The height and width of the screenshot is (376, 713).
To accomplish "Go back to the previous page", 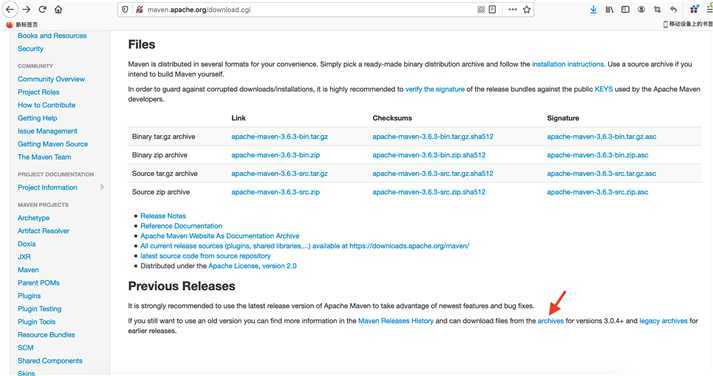I will point(10,10).
